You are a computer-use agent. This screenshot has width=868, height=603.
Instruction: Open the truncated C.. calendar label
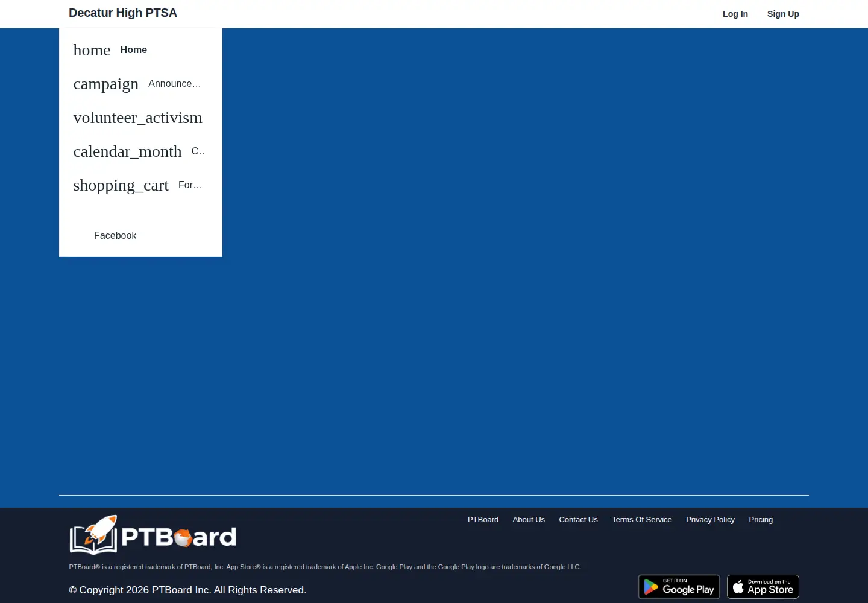(x=198, y=151)
